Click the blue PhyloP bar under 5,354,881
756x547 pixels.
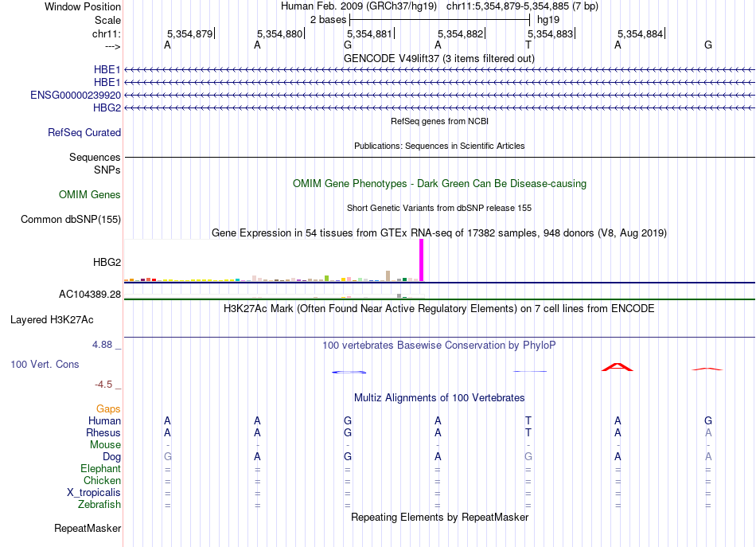click(x=349, y=372)
